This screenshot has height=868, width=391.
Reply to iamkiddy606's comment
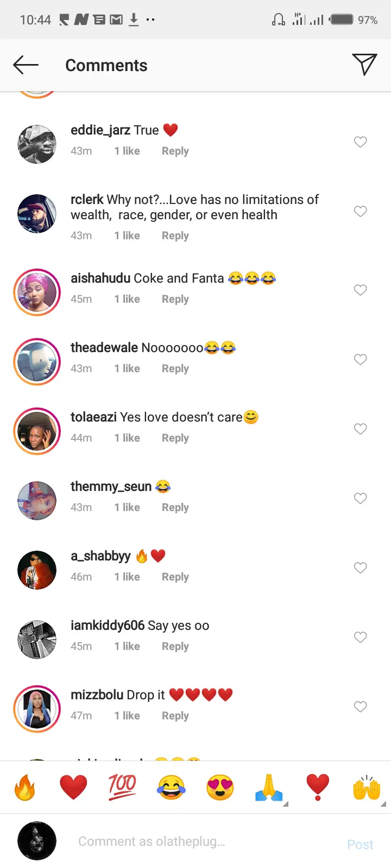pos(175,646)
